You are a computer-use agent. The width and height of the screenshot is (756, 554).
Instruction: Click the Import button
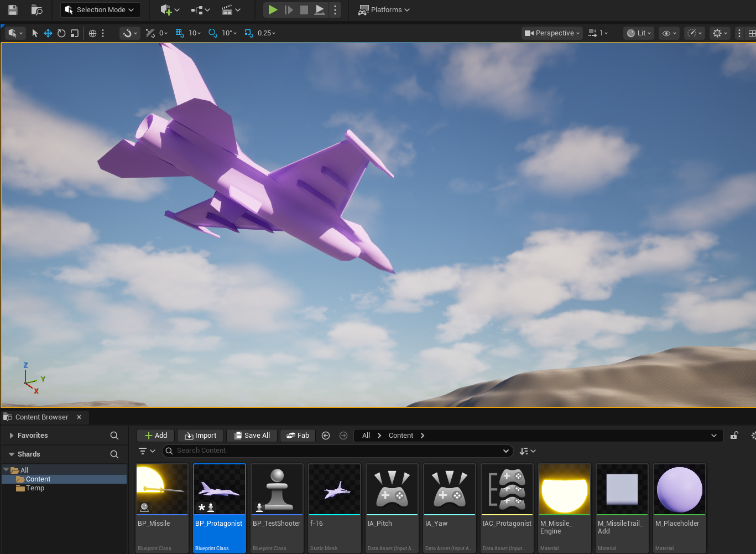tap(201, 436)
